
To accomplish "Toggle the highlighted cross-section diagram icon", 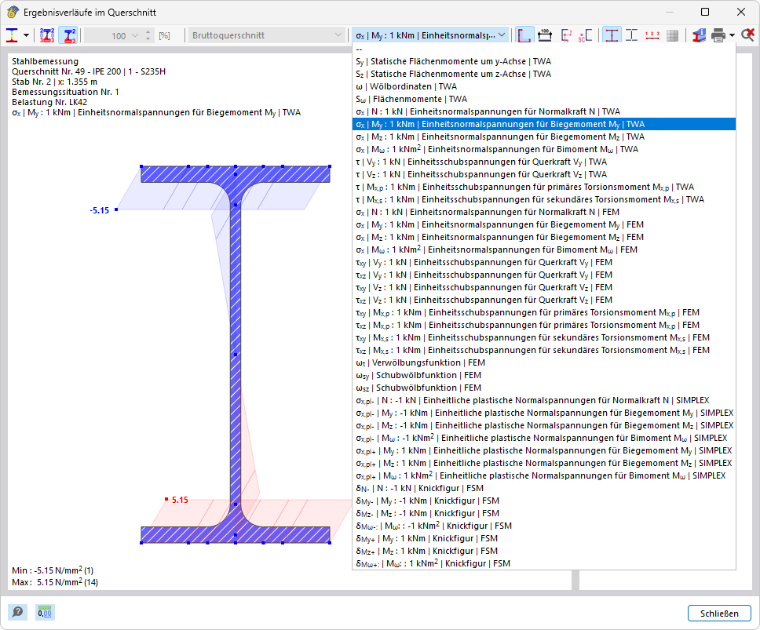I will pyautogui.click(x=68, y=35).
